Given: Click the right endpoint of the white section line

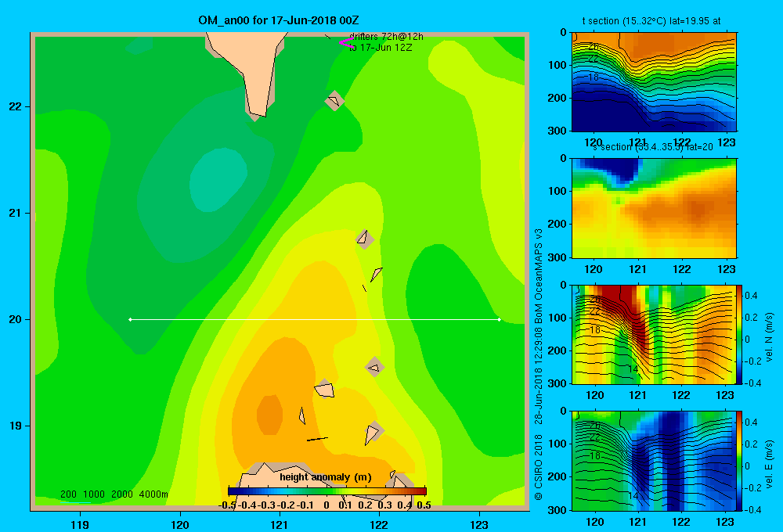Looking at the screenshot, I should (499, 319).
